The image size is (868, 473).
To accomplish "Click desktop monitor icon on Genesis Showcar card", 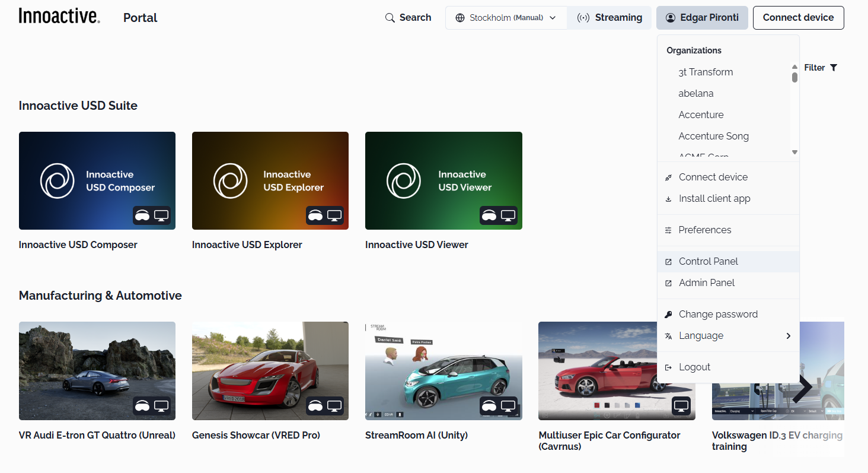I will coord(334,406).
